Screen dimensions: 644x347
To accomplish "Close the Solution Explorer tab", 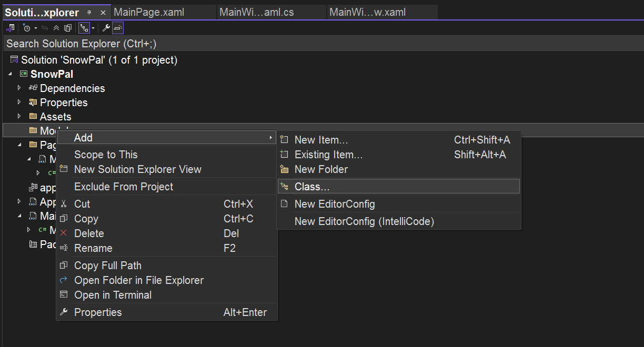I will tap(103, 13).
